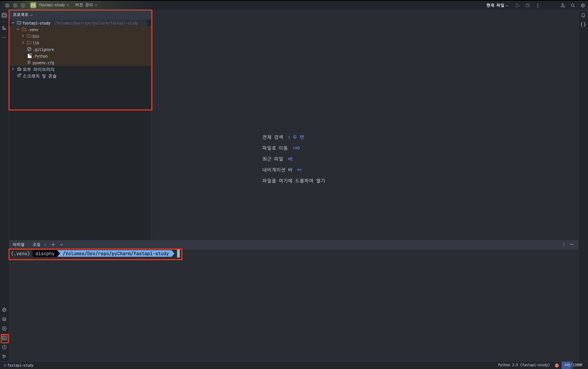The height and width of the screenshot is (369, 588).
Task: Collapse the .venv folder
Action: (18, 29)
